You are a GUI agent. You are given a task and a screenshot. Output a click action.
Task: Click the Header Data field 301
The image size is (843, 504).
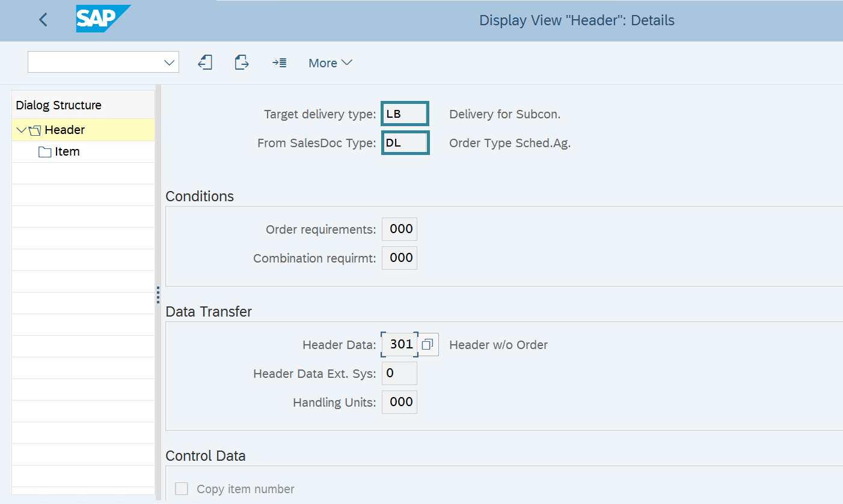399,345
